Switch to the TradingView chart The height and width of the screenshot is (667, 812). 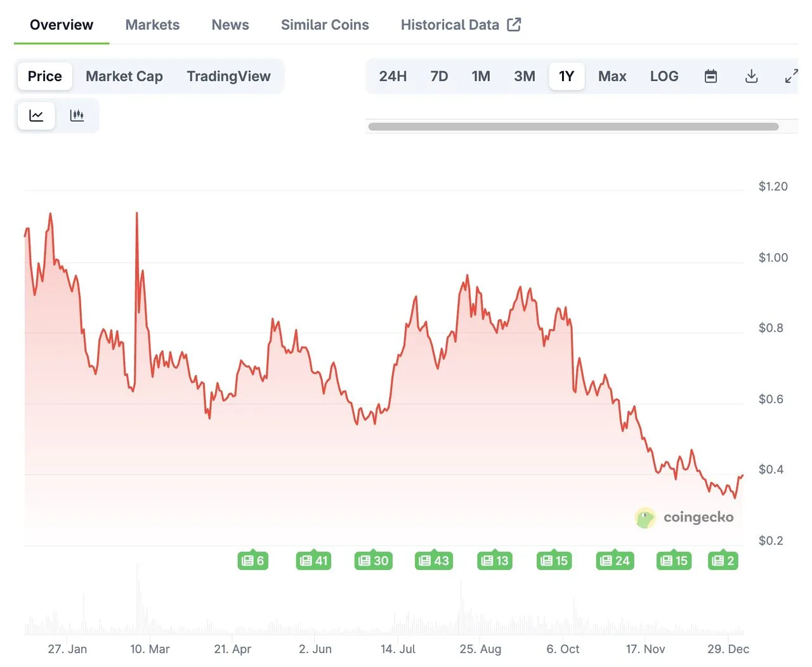coord(228,76)
